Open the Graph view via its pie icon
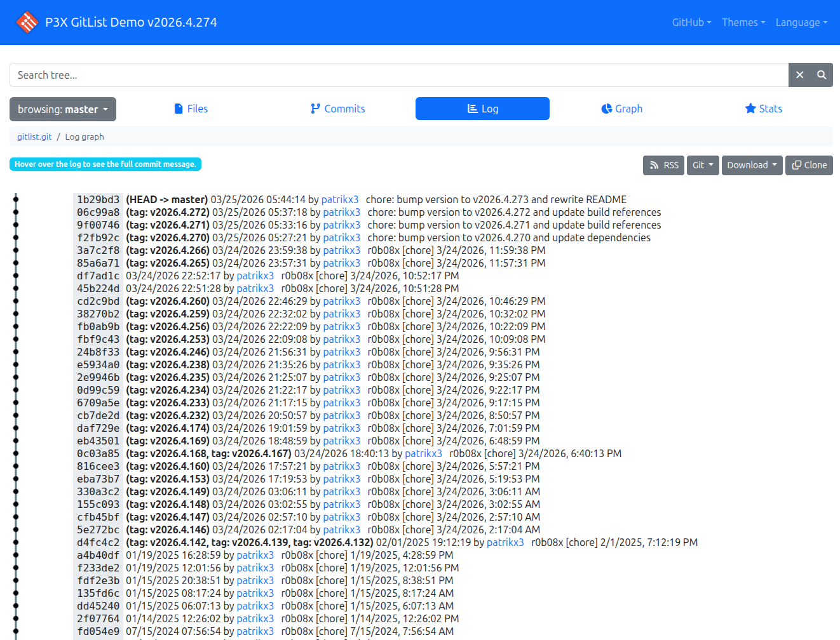The height and width of the screenshot is (640, 840). pos(605,109)
